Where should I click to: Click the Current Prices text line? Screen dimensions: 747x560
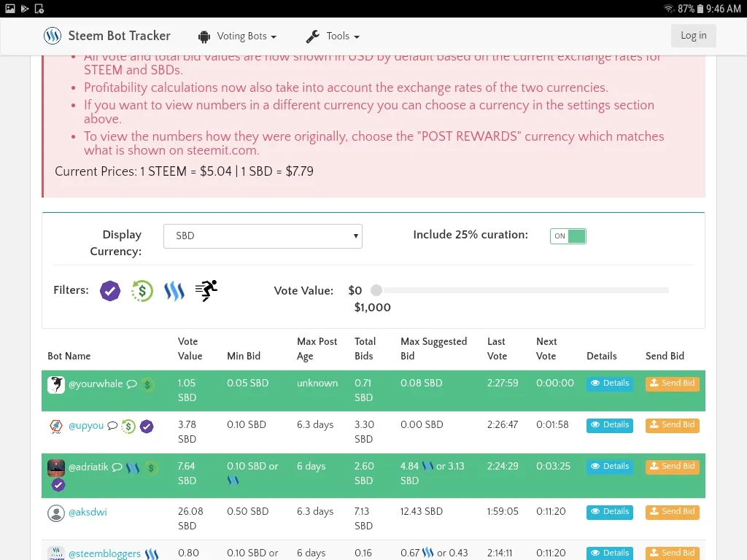click(x=184, y=171)
